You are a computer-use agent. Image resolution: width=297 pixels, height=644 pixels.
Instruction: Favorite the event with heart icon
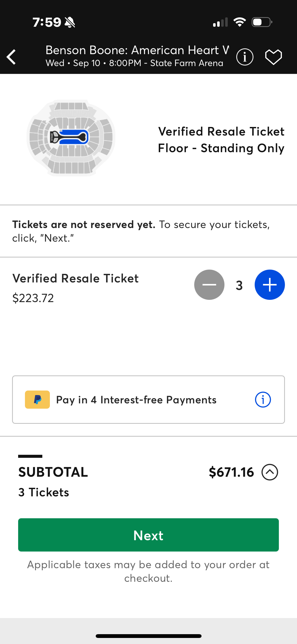tap(273, 57)
